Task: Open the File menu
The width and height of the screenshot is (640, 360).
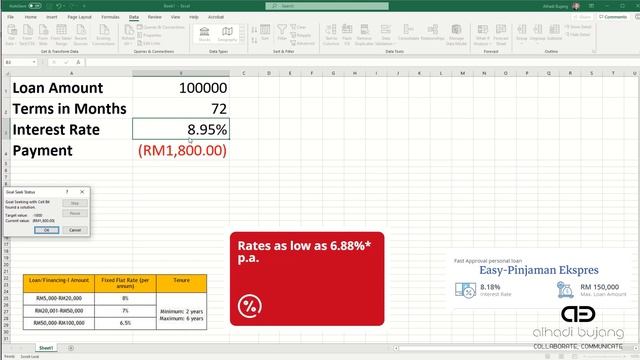Action: pos(11,17)
